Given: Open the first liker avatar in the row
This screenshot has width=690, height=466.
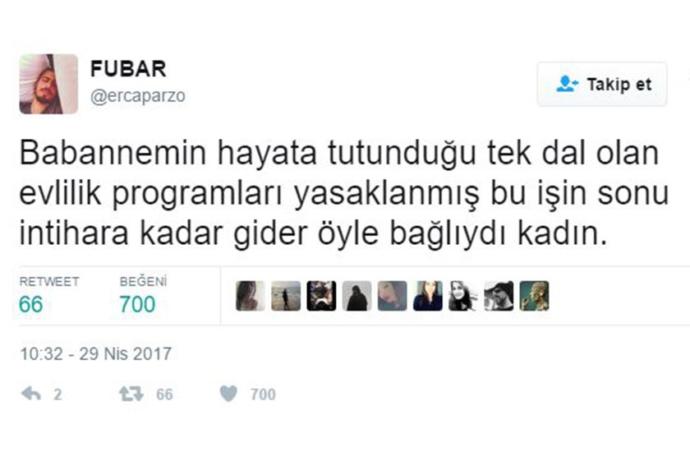Looking at the screenshot, I should pyautogui.click(x=250, y=296).
